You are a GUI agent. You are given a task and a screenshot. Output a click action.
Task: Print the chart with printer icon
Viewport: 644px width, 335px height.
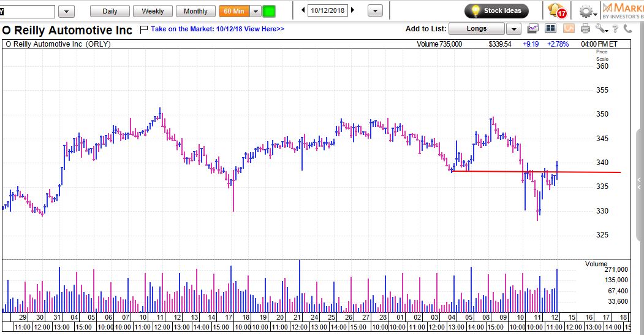pyautogui.click(x=585, y=28)
